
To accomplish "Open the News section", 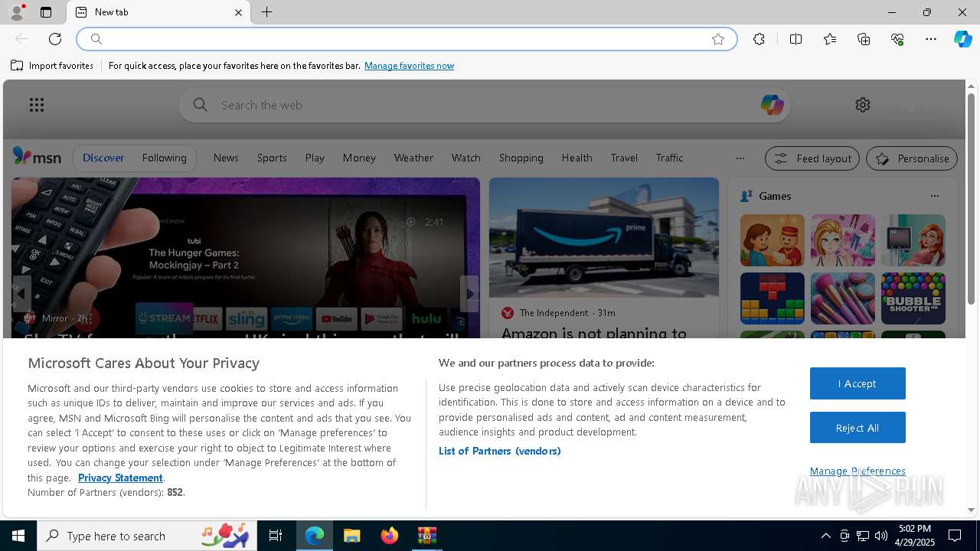I will 226,158.
